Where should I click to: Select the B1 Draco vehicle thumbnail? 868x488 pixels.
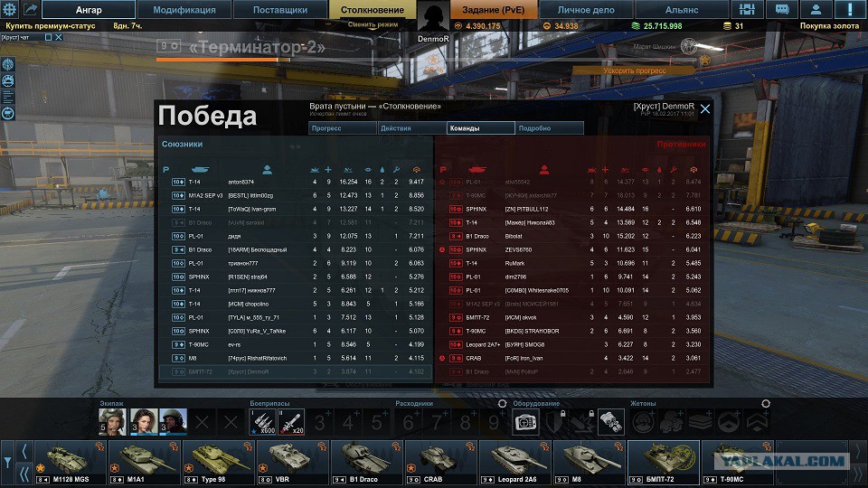click(366, 463)
